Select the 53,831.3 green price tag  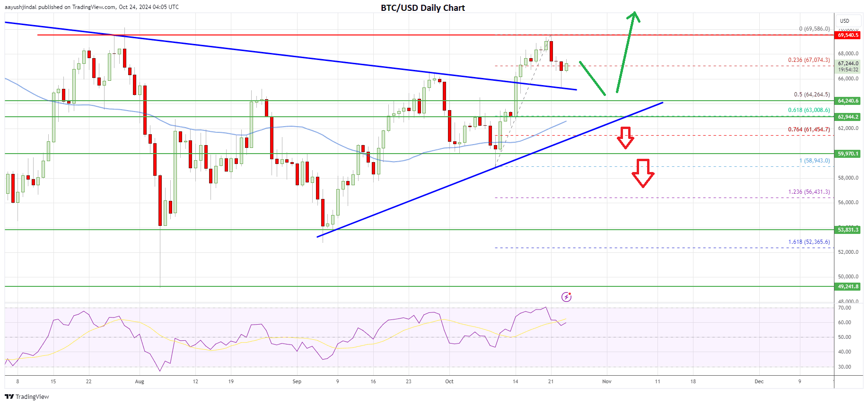tap(848, 230)
